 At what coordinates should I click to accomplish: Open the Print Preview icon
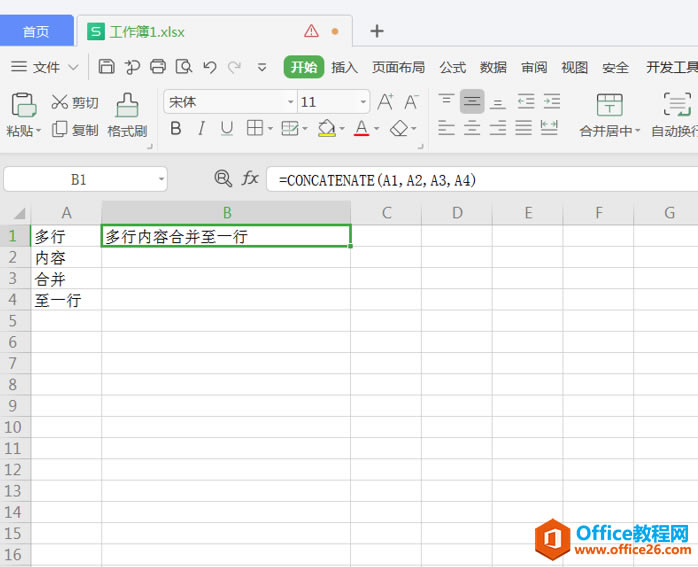[183, 67]
